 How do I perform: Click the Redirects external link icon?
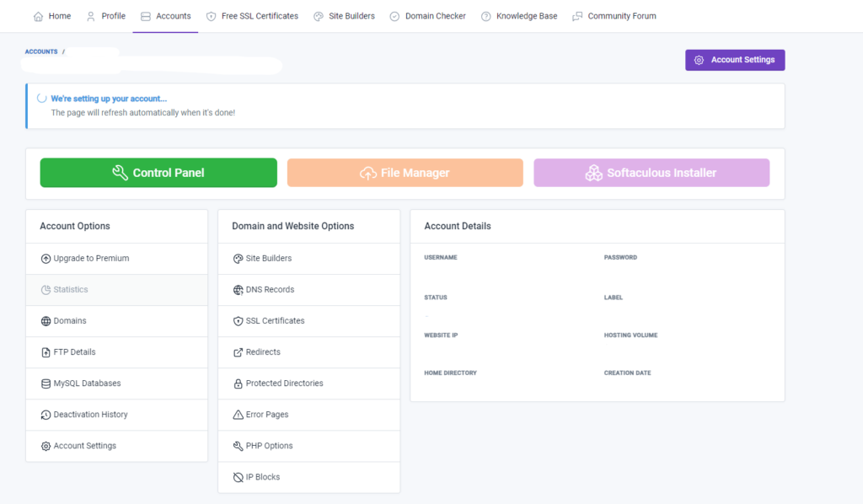pos(238,352)
